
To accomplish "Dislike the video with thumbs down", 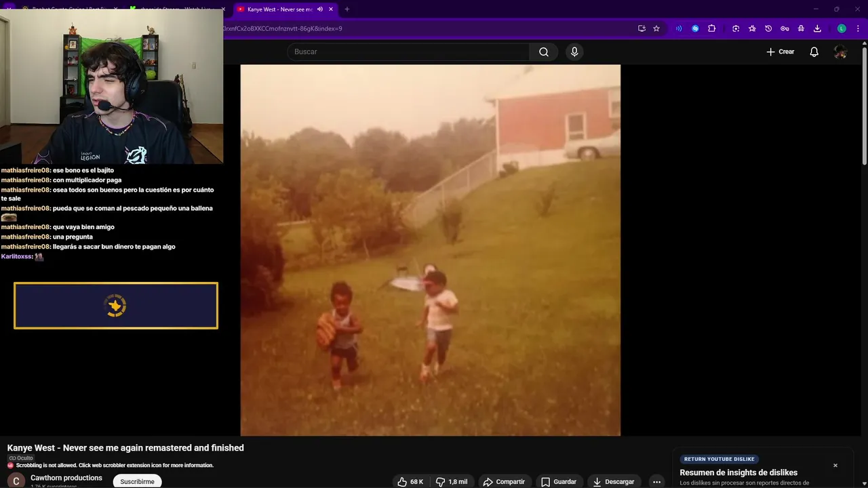I will tap(452, 482).
